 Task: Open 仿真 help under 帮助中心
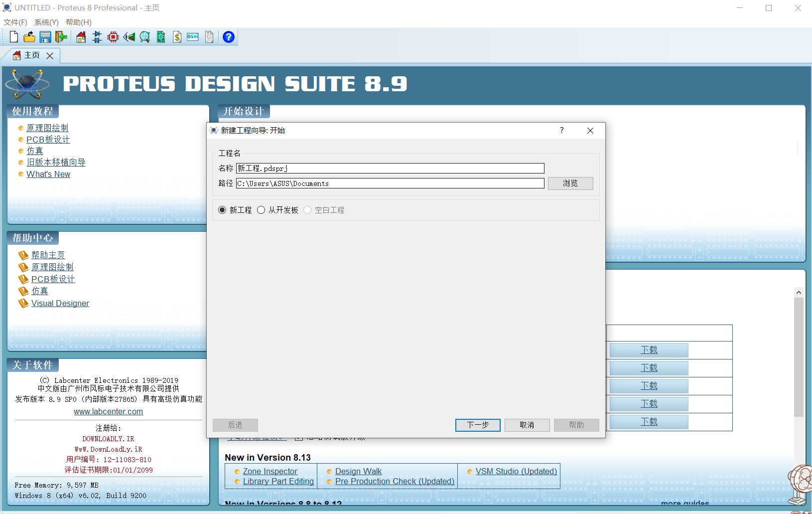[x=40, y=291]
